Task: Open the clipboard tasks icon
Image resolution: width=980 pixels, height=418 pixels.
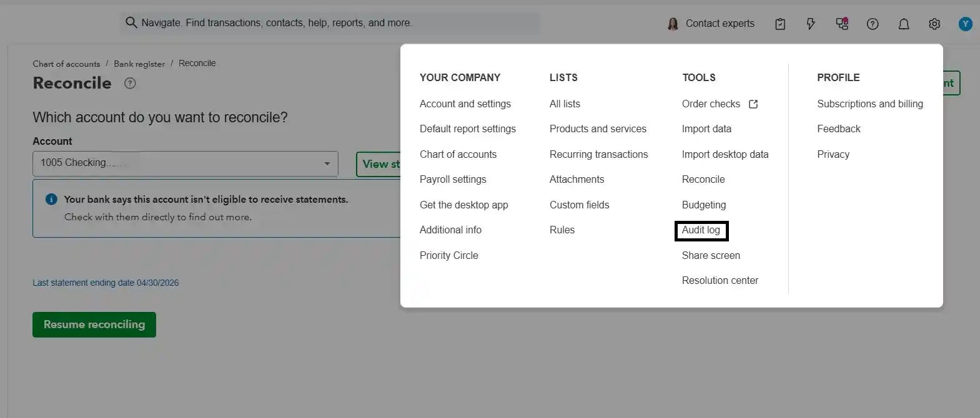Action: 780,24
